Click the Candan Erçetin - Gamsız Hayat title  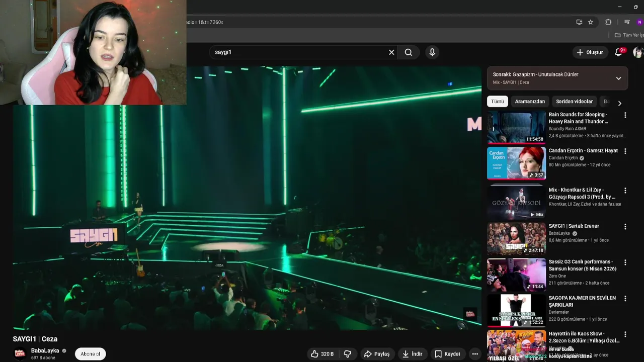coord(583,151)
